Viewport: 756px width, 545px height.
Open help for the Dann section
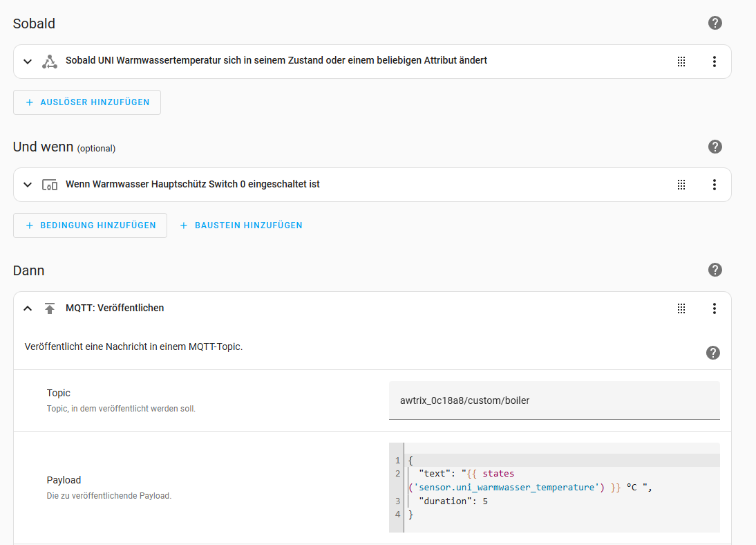(x=715, y=270)
